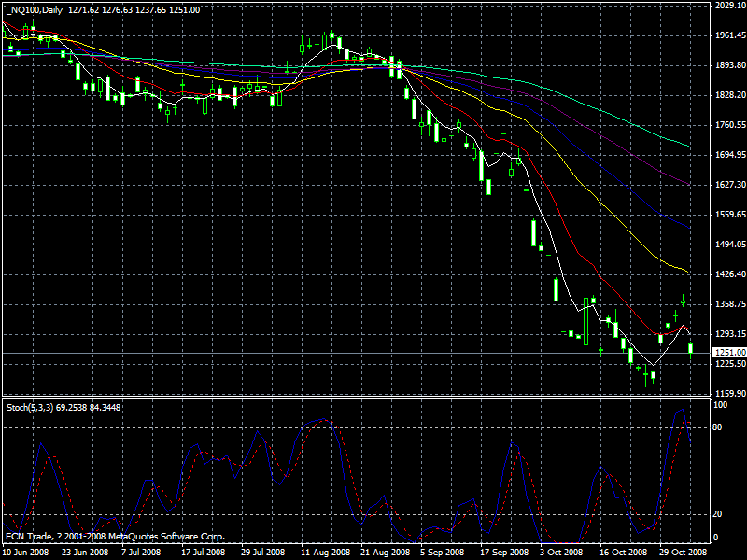
Task: Click the 1961.45 price axis label
Action: pos(730,35)
